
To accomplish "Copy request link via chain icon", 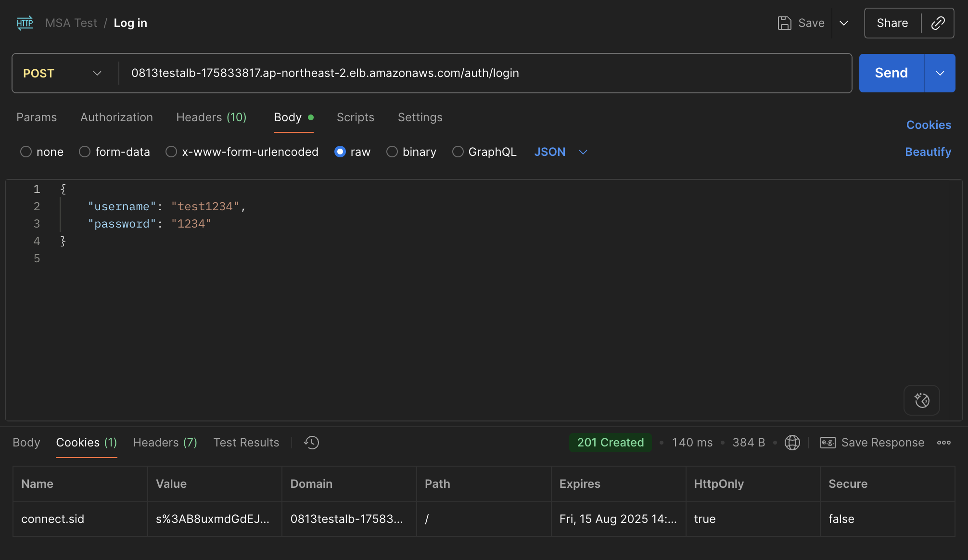I will 938,23.
